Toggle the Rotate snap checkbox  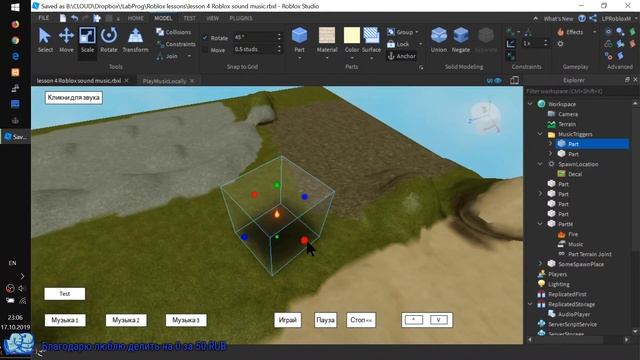[x=205, y=38]
